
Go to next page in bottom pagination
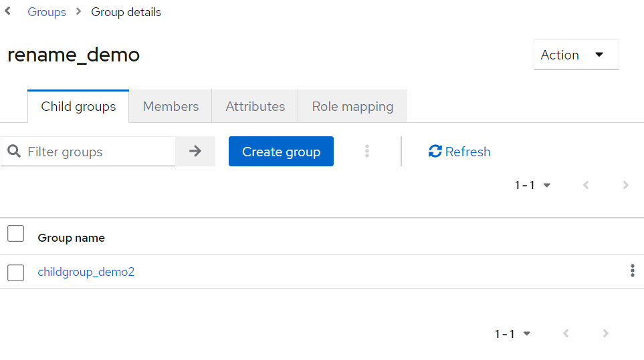coord(606,333)
